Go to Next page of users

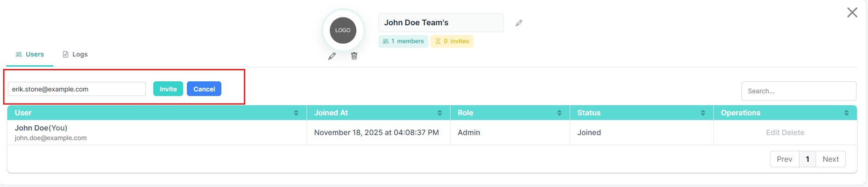click(830, 159)
